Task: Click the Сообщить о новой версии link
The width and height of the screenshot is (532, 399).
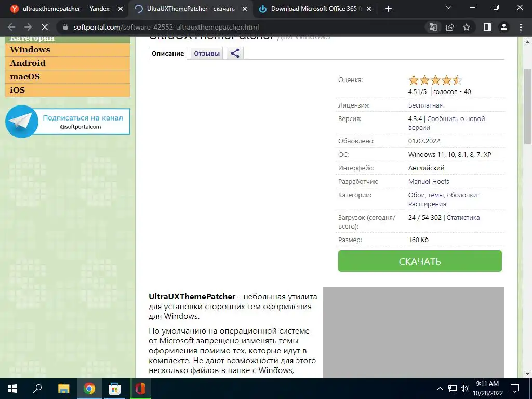Action: pyautogui.click(x=446, y=123)
